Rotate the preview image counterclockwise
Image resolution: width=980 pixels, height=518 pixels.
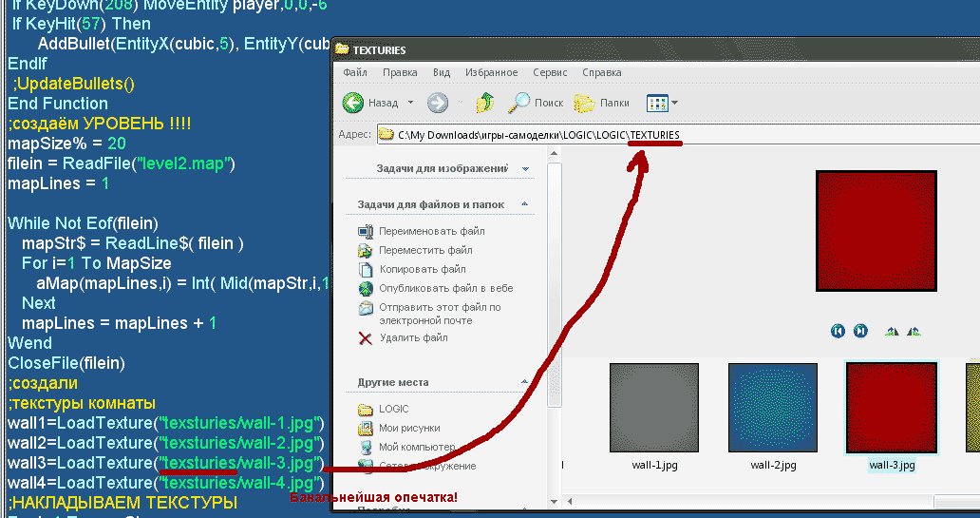click(x=914, y=331)
